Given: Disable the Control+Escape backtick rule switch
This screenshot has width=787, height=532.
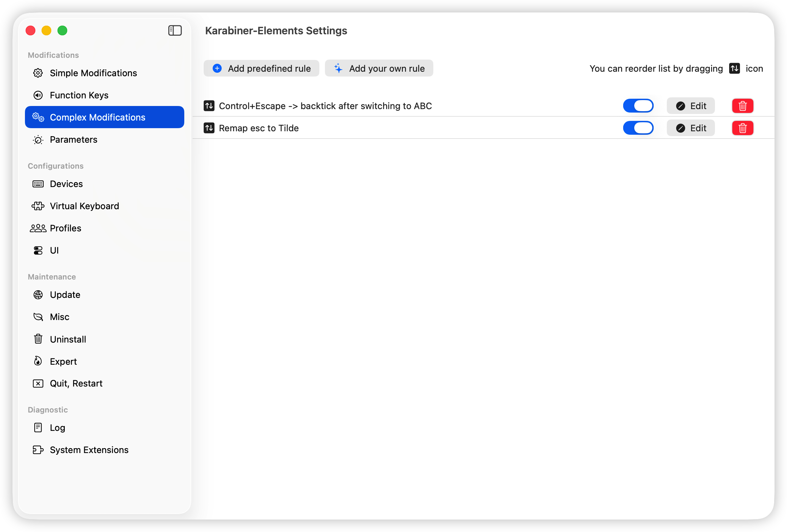Looking at the screenshot, I should click(638, 106).
